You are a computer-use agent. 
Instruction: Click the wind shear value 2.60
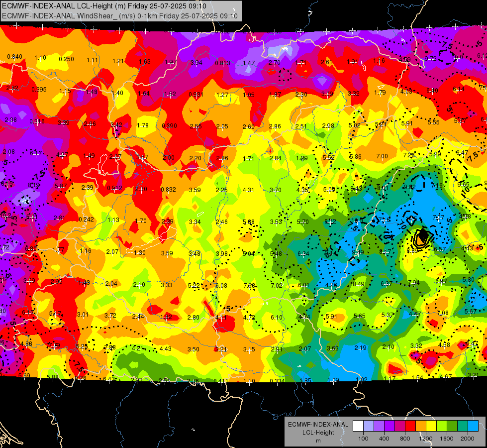(249, 126)
